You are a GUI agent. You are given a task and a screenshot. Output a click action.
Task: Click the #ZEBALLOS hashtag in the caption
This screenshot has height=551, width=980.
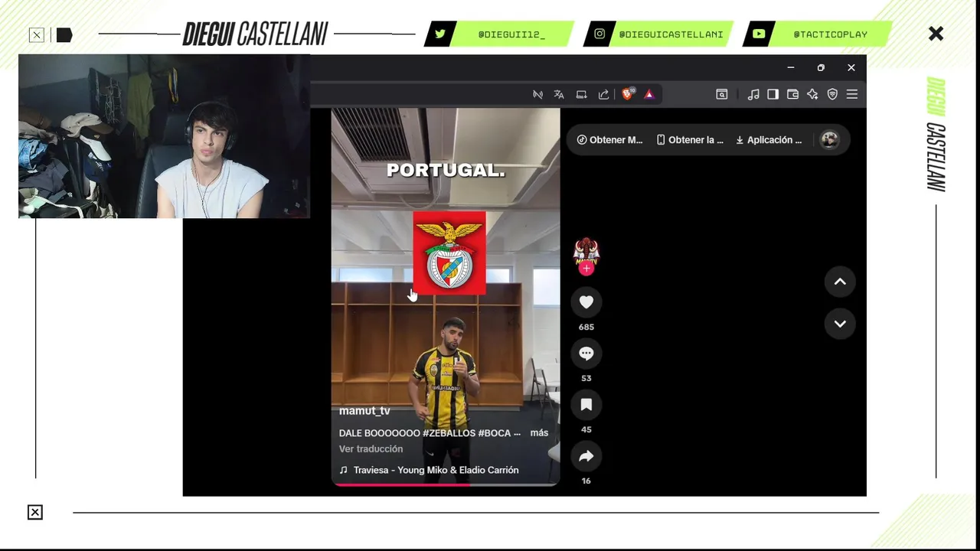pyautogui.click(x=449, y=433)
